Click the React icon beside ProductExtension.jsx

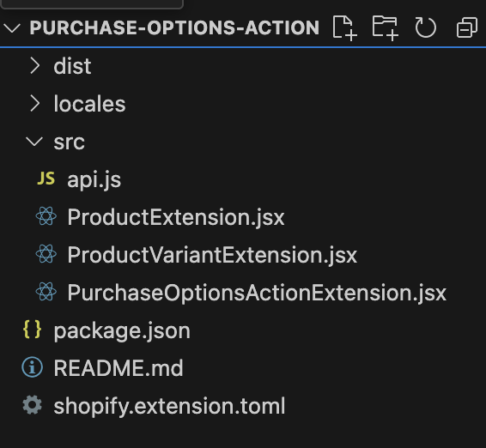(46, 216)
